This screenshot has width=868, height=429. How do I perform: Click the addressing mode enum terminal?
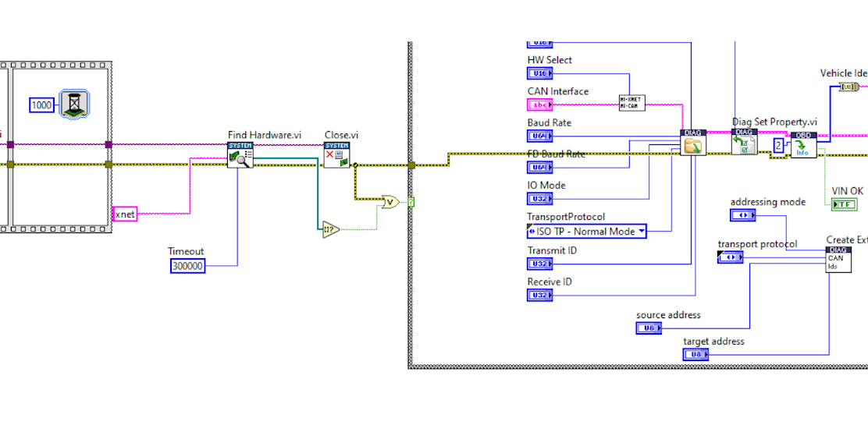742,215
